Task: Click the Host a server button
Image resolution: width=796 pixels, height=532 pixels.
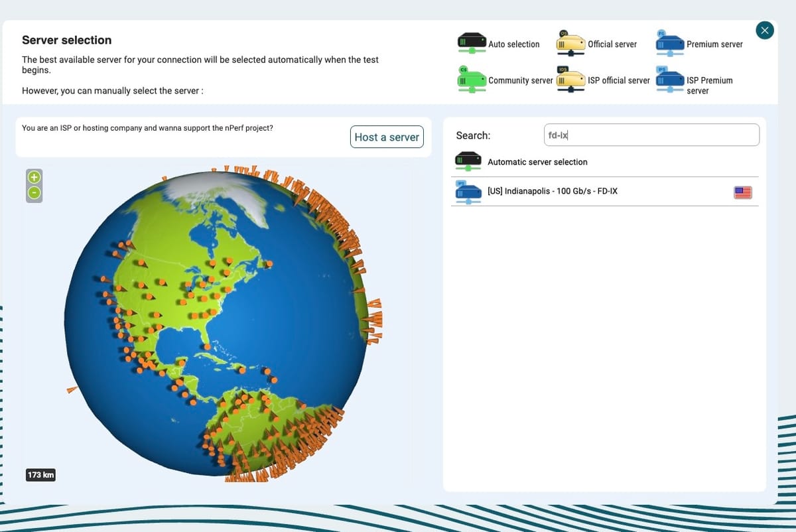Action: (x=387, y=137)
